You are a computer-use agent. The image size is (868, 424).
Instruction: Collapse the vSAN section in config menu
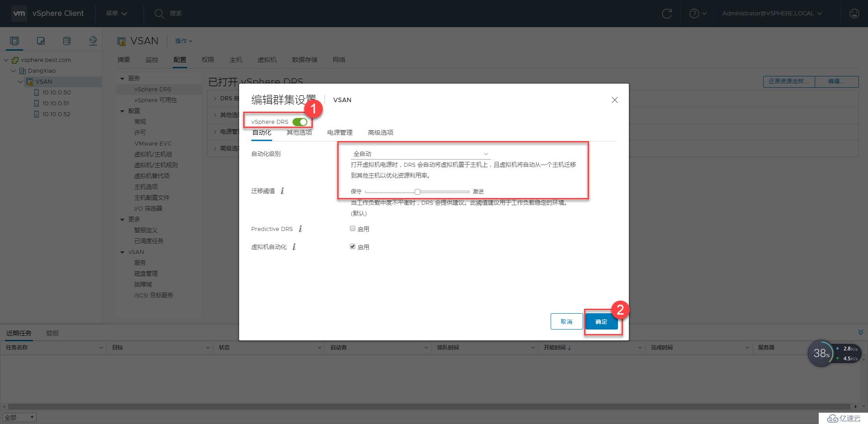click(122, 252)
